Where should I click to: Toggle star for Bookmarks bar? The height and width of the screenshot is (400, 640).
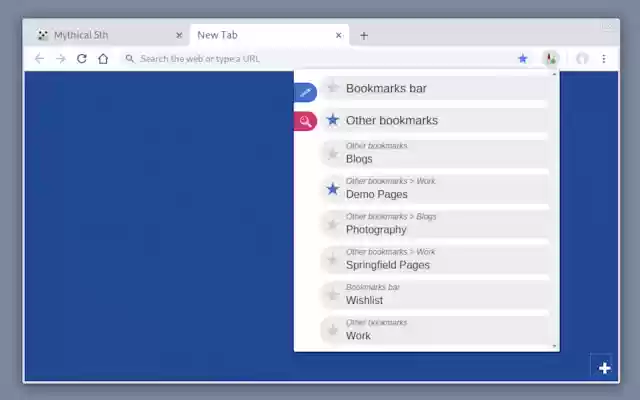pyautogui.click(x=333, y=87)
